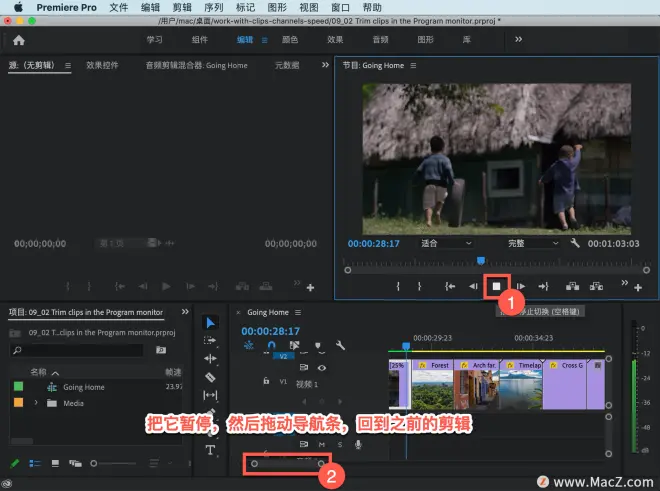This screenshot has width=660, height=491.
Task: Select the Slip tool
Action: click(x=210, y=395)
